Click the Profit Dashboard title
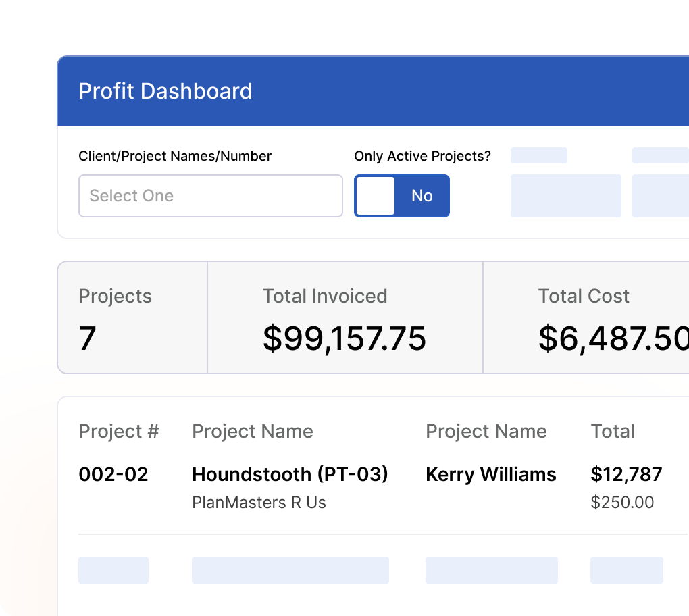Image resolution: width=689 pixels, height=616 pixels. pyautogui.click(x=165, y=91)
